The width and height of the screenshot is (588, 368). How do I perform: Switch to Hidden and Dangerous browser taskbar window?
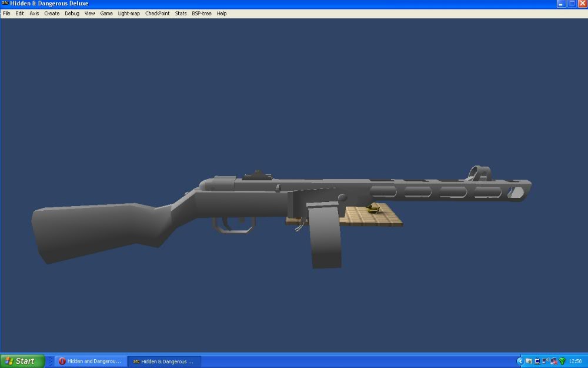[x=91, y=362]
